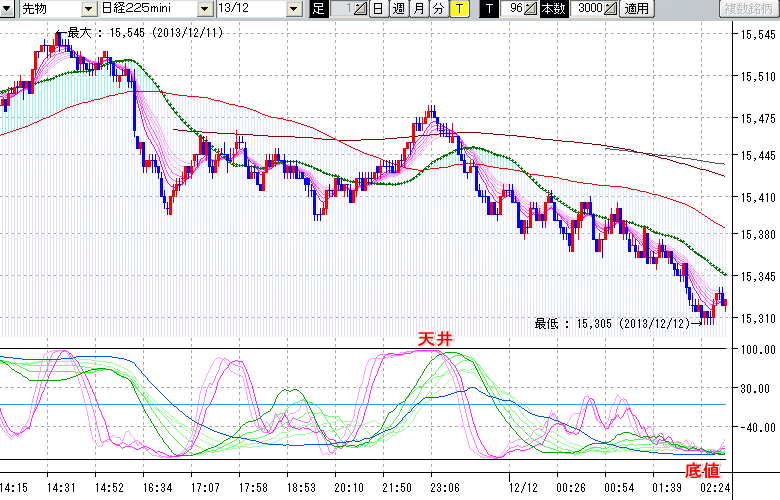Select the 日 daily timeframe button
The image size is (780, 500).
tap(377, 9)
